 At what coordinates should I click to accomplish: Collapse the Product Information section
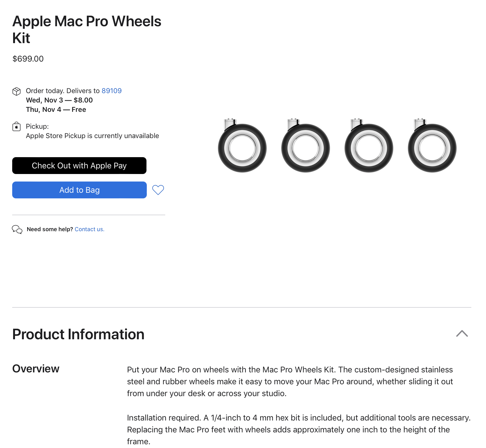click(462, 334)
